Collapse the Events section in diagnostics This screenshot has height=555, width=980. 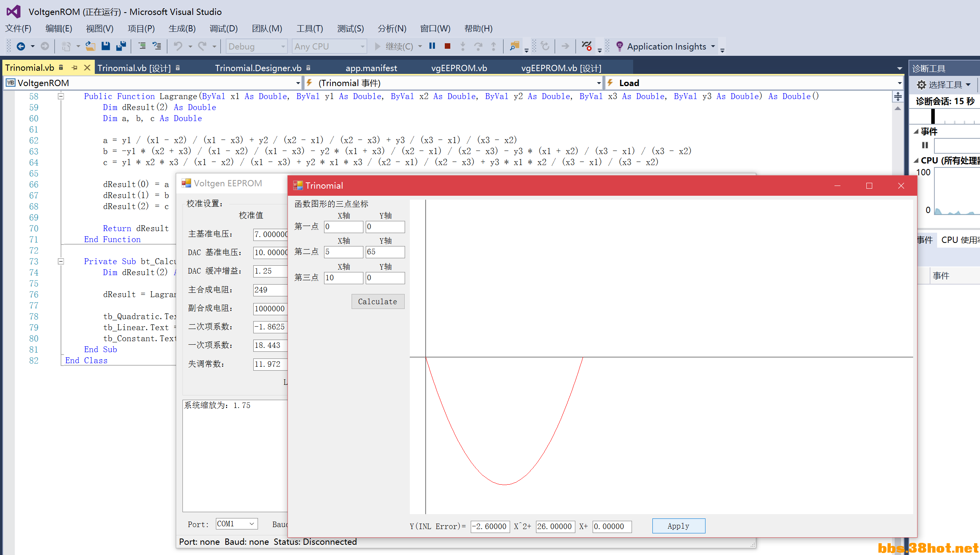click(x=916, y=131)
